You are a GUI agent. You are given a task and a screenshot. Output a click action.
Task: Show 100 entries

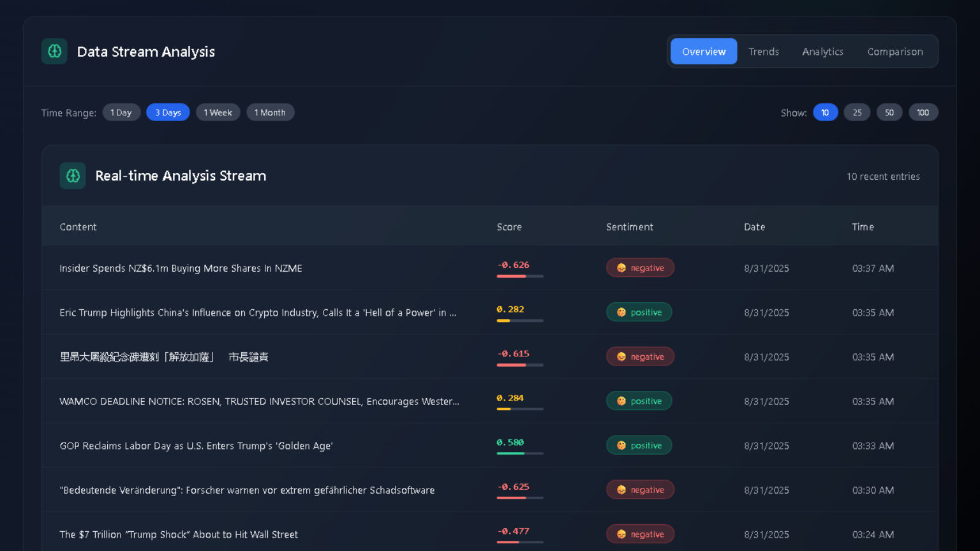(x=923, y=112)
